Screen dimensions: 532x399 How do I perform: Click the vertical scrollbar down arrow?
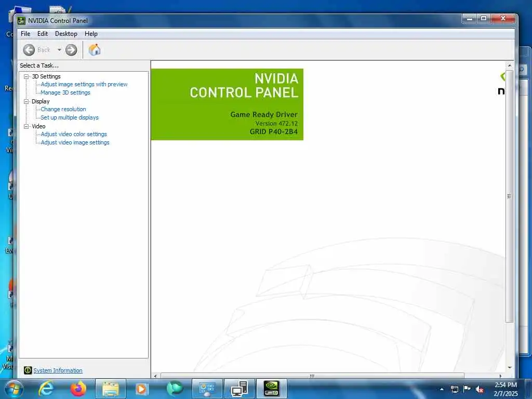tap(509, 367)
